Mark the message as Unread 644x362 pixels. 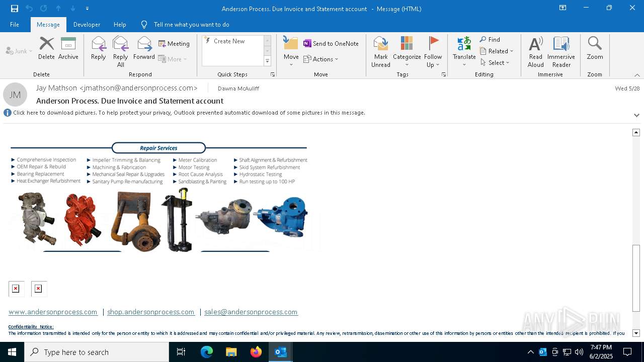tap(381, 52)
